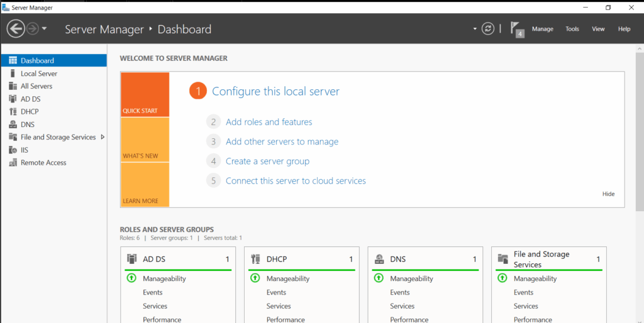Expand File and Storage Services submenu arrow
The width and height of the screenshot is (644, 323).
(103, 137)
